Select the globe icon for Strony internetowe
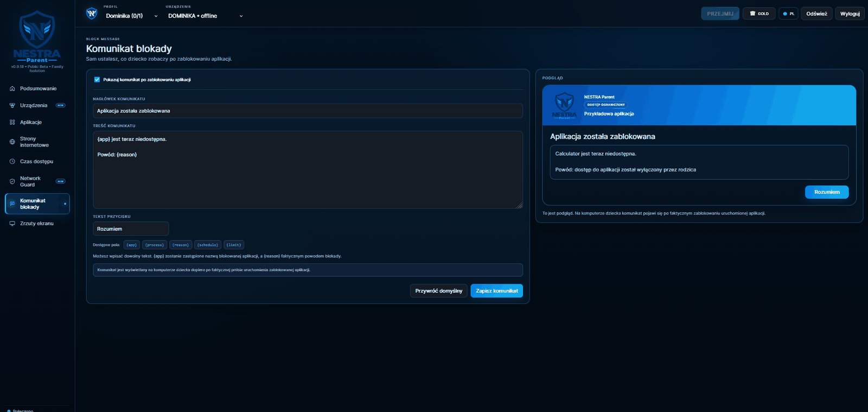868x412 pixels. (x=12, y=142)
